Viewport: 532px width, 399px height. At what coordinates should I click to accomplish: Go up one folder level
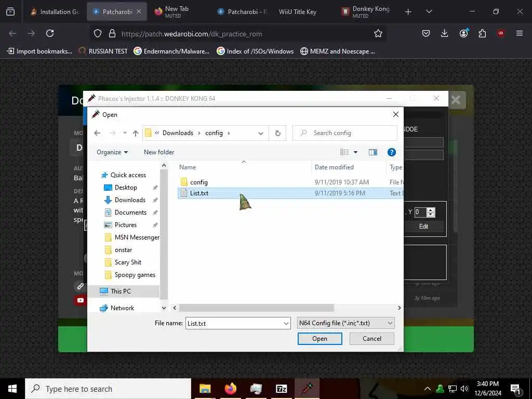[x=136, y=133]
